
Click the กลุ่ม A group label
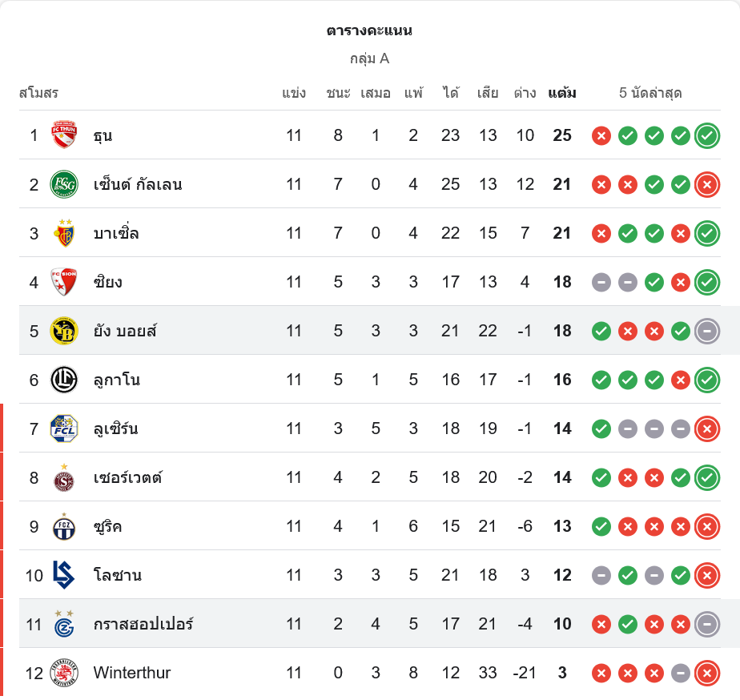(369, 58)
